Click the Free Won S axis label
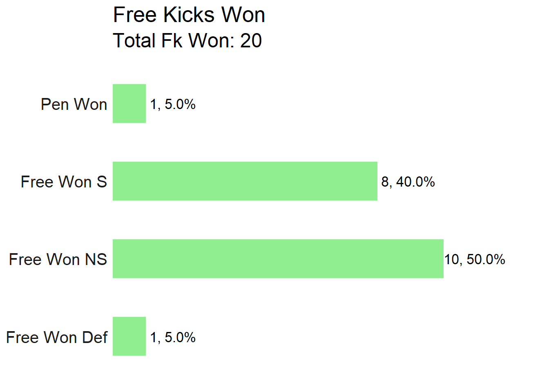 click(64, 182)
